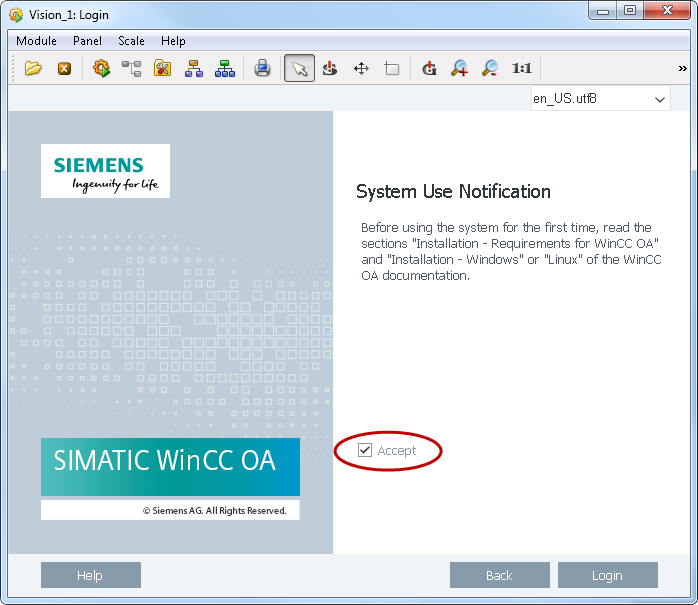
Task: Expand the toolbar overflow chevron
Action: [x=683, y=69]
